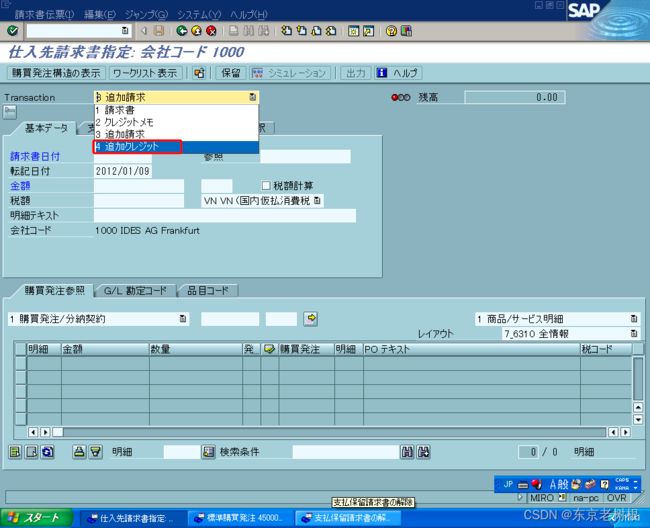
Task: Switch to the 購買発注参照 tab
Action: [x=54, y=290]
